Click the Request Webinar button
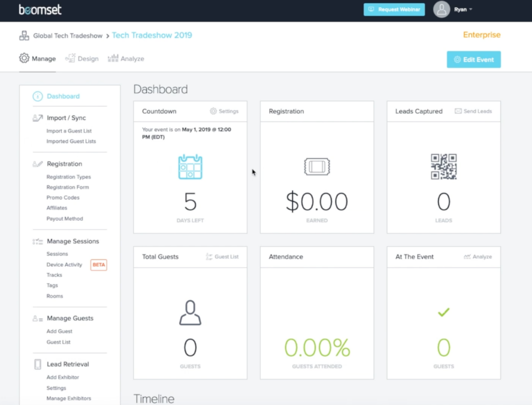Screen dimensions: 532x405 coord(394,9)
